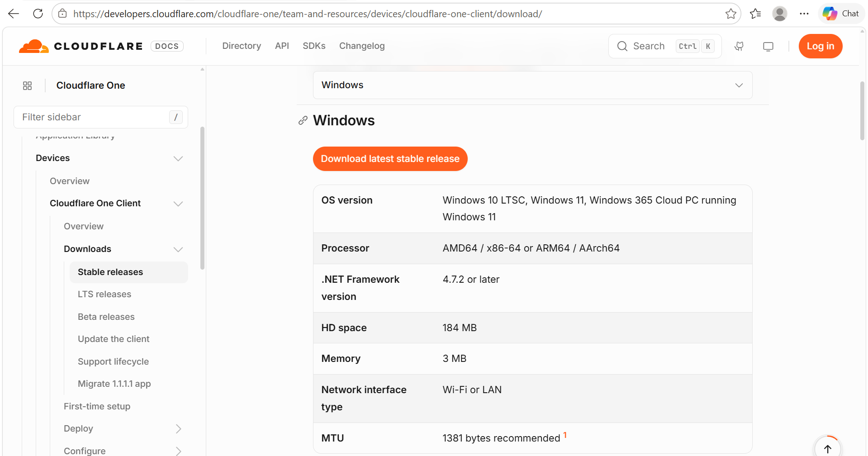Viewport: 868px width, 456px height.
Task: Focus the Filter sidebar field
Action: click(x=100, y=117)
